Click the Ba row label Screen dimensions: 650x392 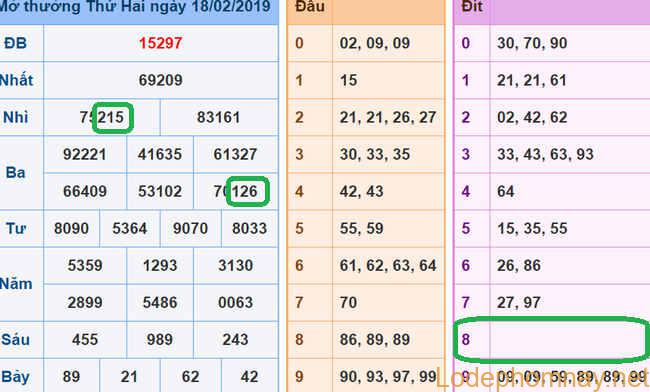[16, 173]
